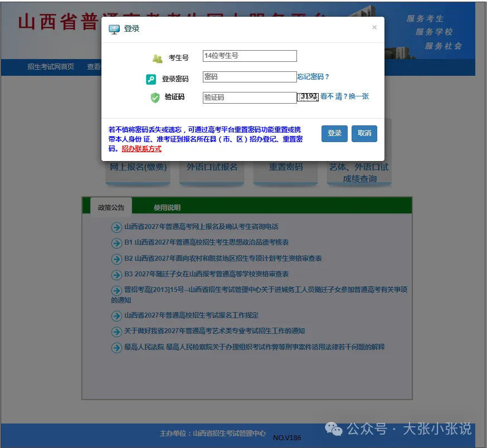Click the captcha image showing 3193

click(308, 97)
